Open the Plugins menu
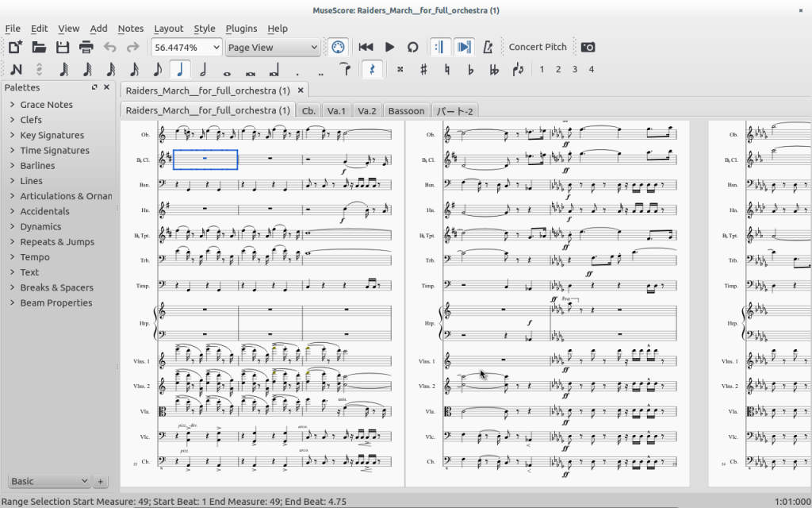Image resolution: width=812 pixels, height=508 pixels. pyautogui.click(x=241, y=29)
